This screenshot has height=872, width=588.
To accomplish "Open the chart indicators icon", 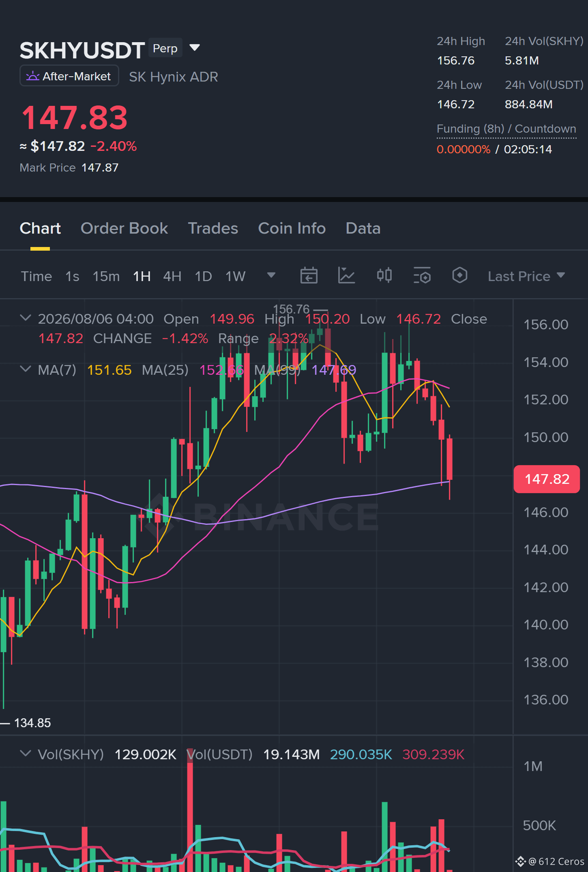I will point(346,276).
